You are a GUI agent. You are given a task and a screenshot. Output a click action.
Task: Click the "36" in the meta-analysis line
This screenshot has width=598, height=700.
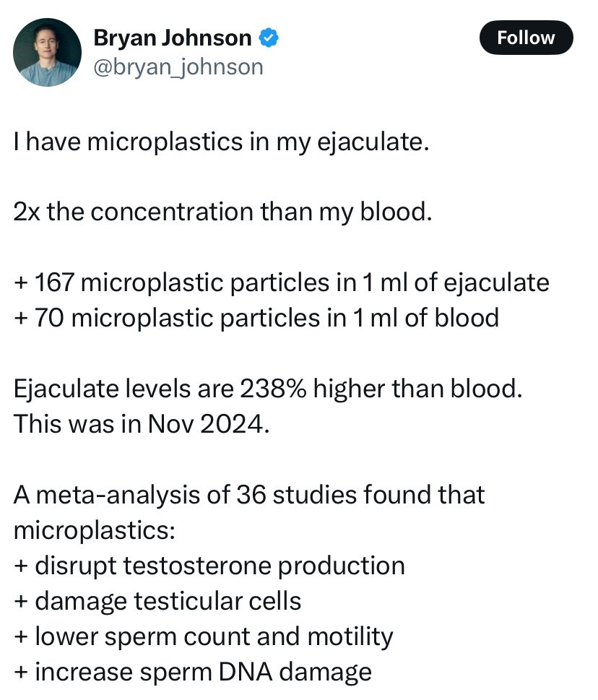(x=249, y=494)
